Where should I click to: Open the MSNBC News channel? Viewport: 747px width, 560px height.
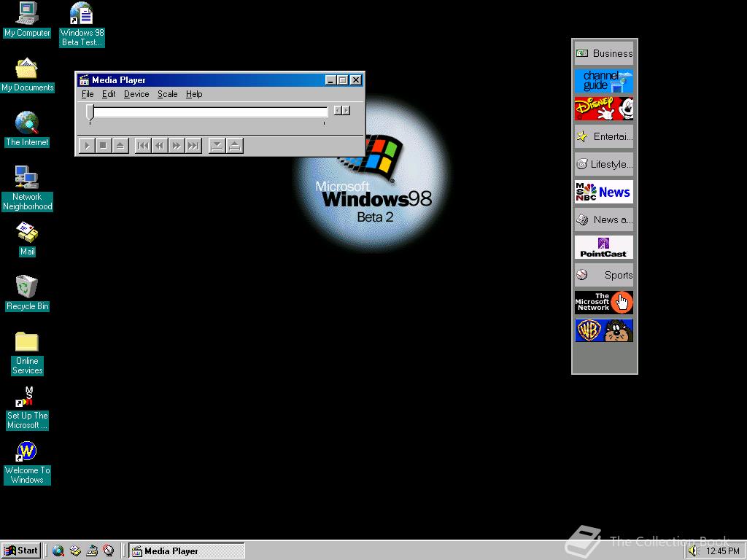point(603,192)
